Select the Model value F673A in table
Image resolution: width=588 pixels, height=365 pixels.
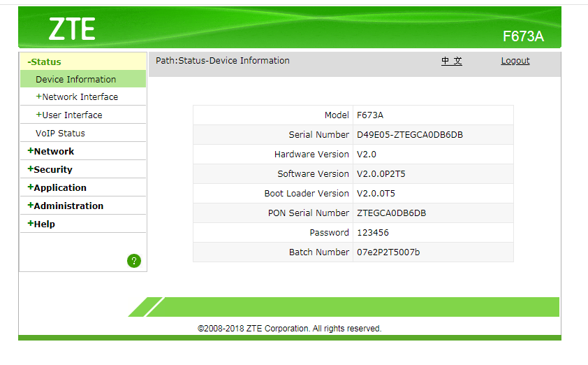[x=370, y=115]
